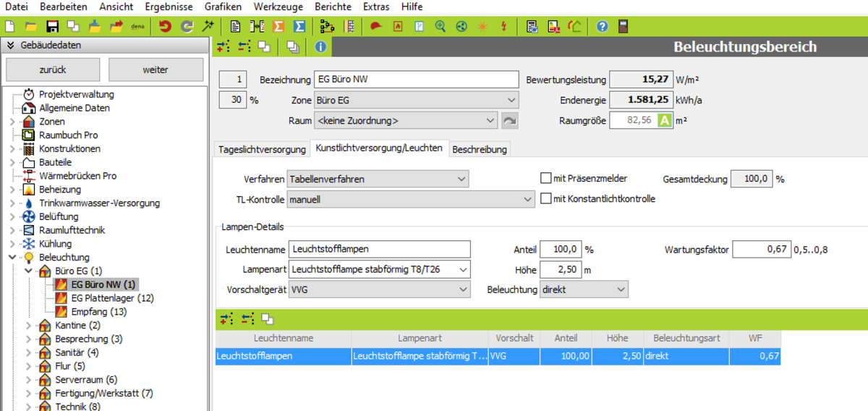Screen dimensions: 868x411
Task: Open the Datei menu
Action: (x=17, y=7)
